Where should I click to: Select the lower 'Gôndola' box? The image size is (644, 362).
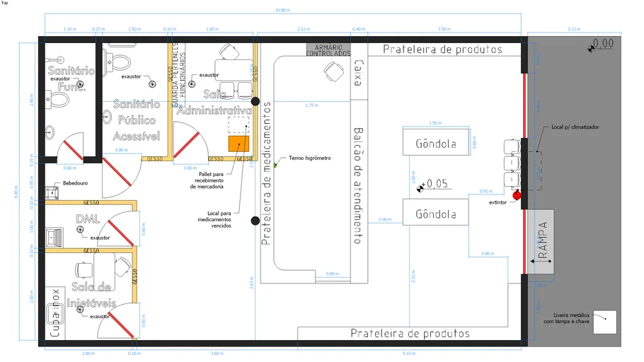click(x=436, y=212)
